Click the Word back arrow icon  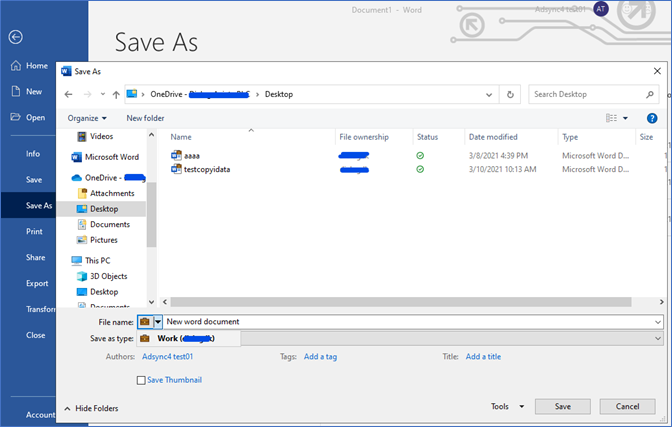(15, 37)
